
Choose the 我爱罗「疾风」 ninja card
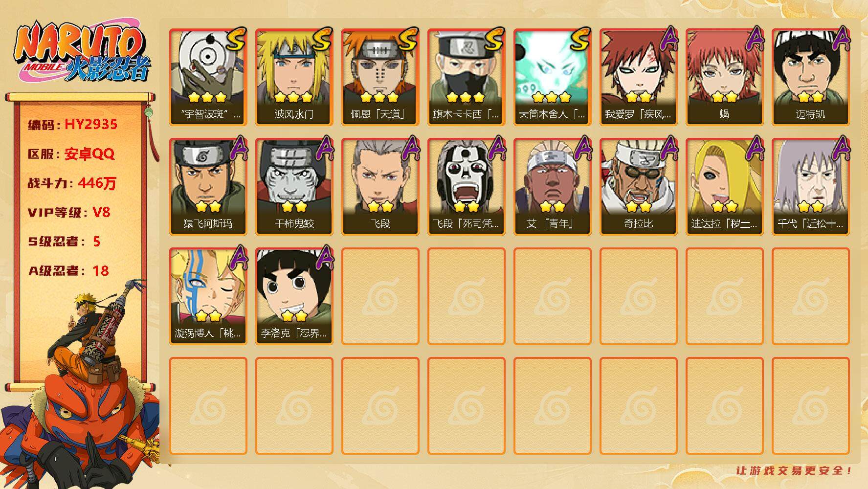(x=638, y=77)
